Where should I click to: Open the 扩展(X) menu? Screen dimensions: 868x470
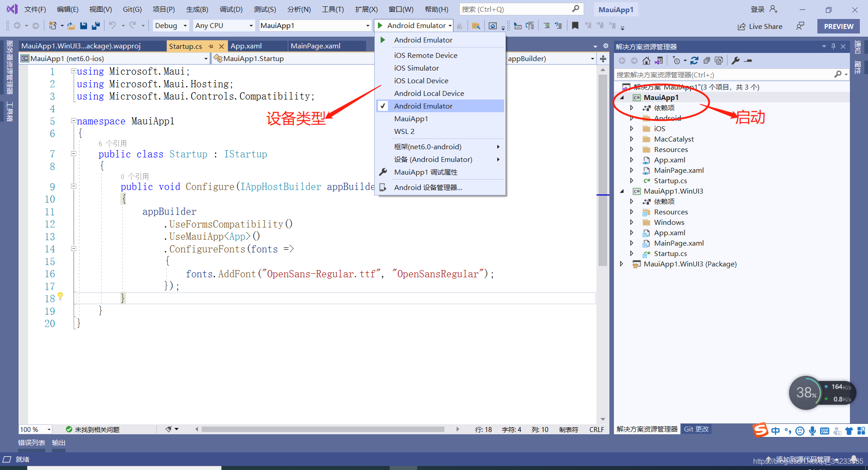pos(366,9)
